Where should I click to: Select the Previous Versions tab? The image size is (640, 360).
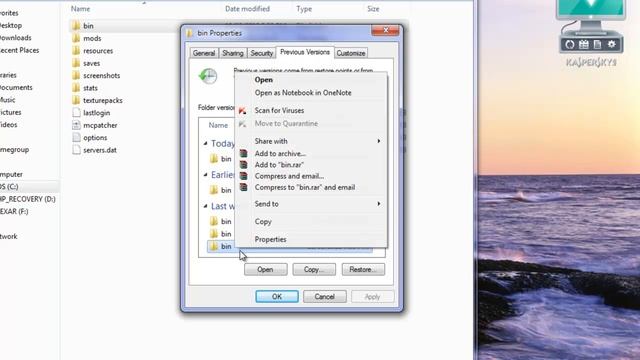coord(305,52)
